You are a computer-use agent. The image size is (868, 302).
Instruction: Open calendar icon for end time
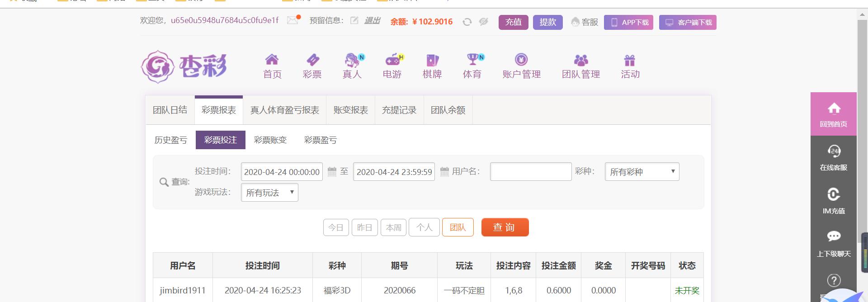point(444,172)
